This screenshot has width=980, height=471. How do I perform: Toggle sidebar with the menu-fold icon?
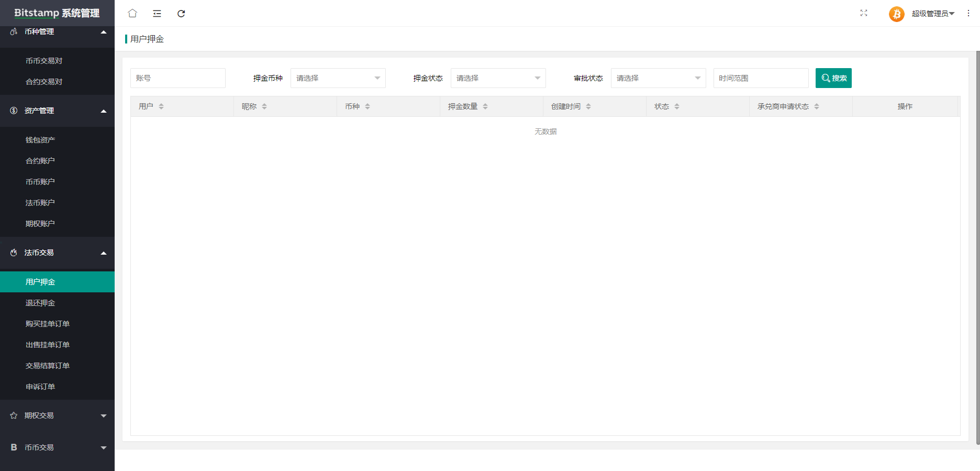157,14
